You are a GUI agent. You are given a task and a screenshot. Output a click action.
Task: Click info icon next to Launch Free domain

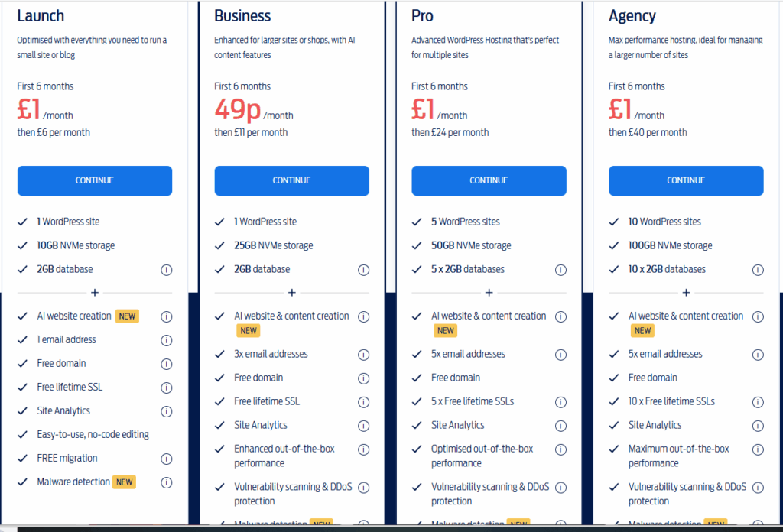point(166,364)
